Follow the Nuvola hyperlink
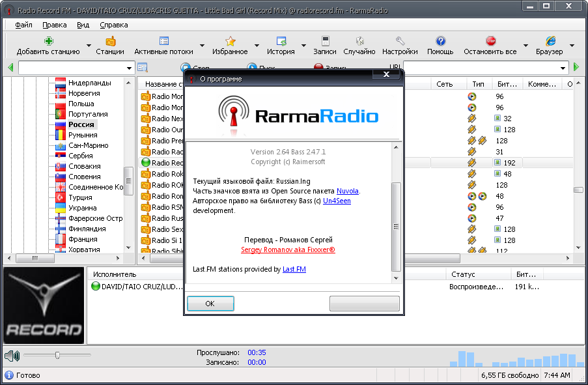This screenshot has width=588, height=385. 348,191
